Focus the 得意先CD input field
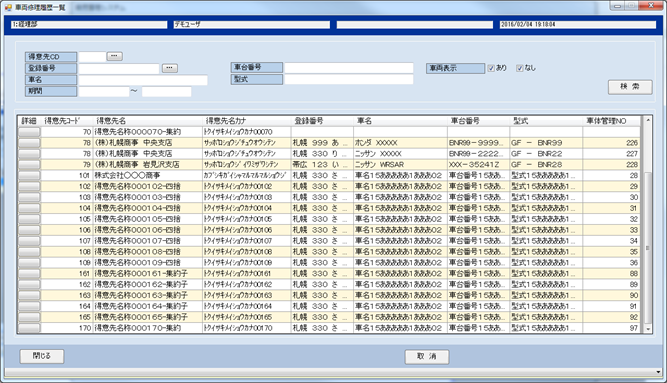 click(92, 57)
